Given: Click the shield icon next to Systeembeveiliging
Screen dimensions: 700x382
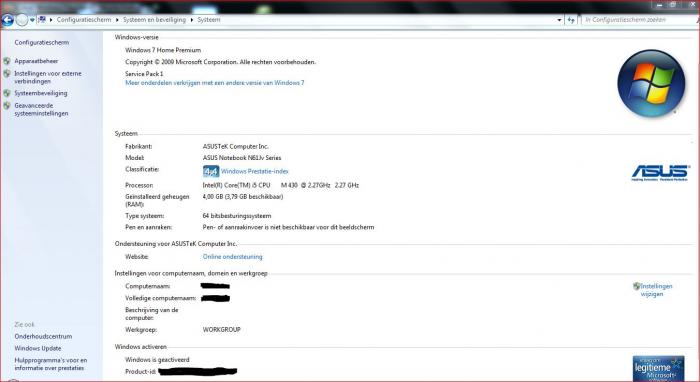Looking at the screenshot, I should (x=7, y=93).
